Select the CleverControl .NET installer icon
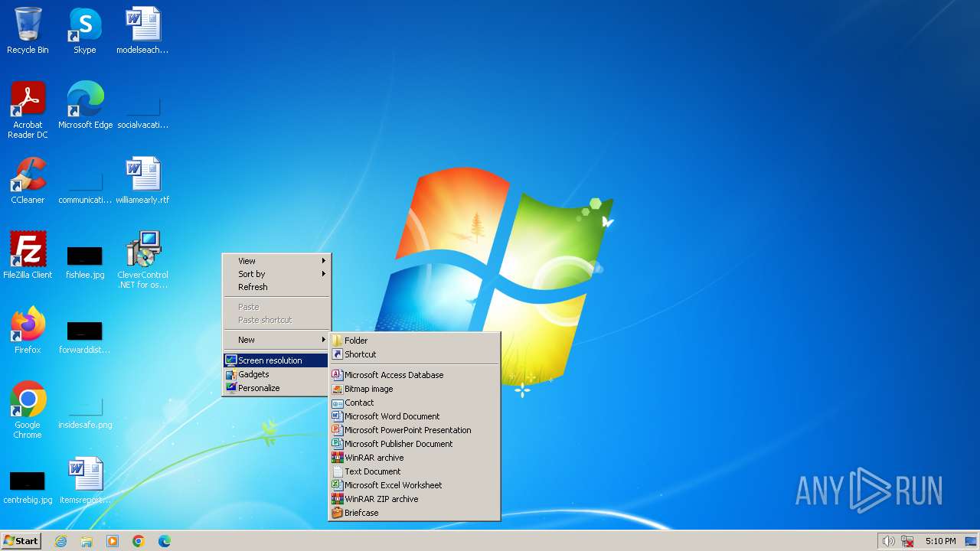 [x=142, y=260]
